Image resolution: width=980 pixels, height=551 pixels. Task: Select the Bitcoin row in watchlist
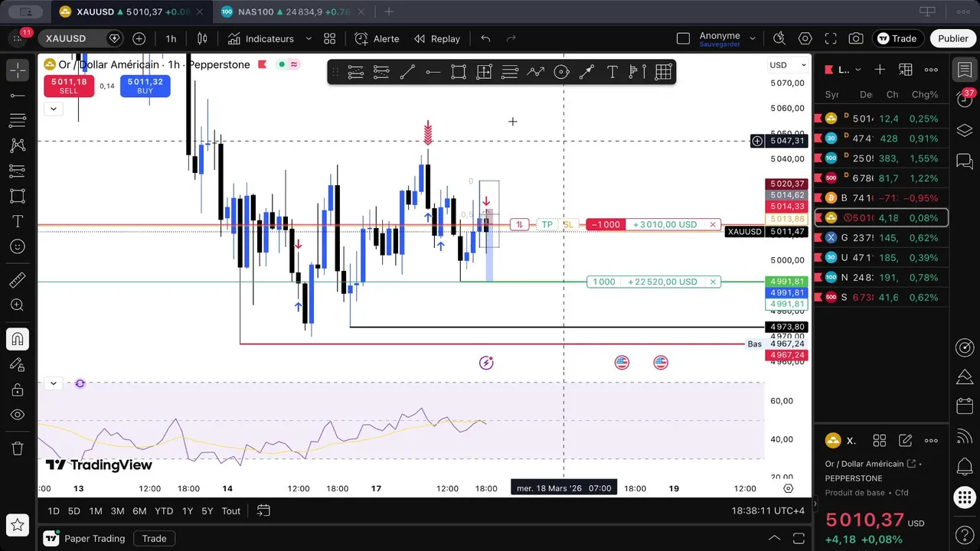click(x=881, y=198)
